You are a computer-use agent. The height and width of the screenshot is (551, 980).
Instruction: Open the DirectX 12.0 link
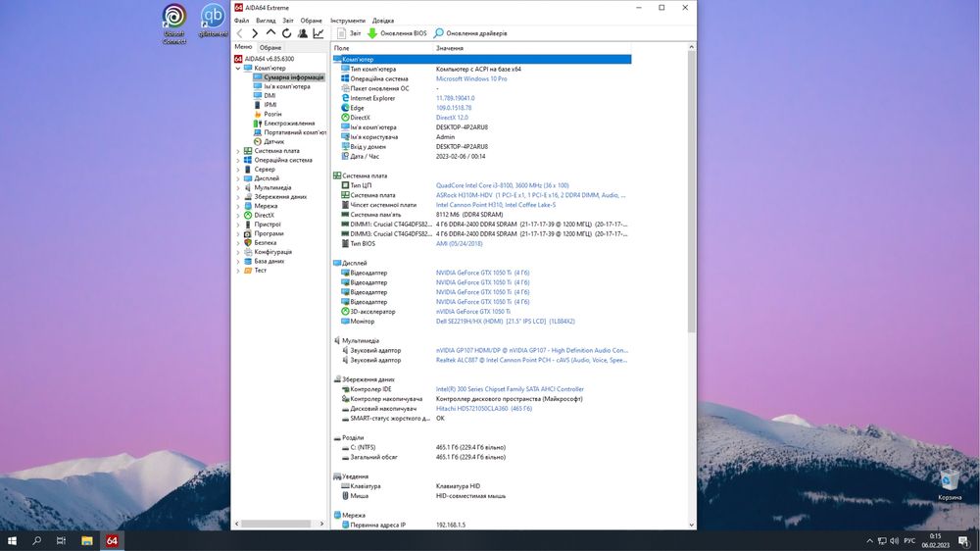tap(452, 118)
